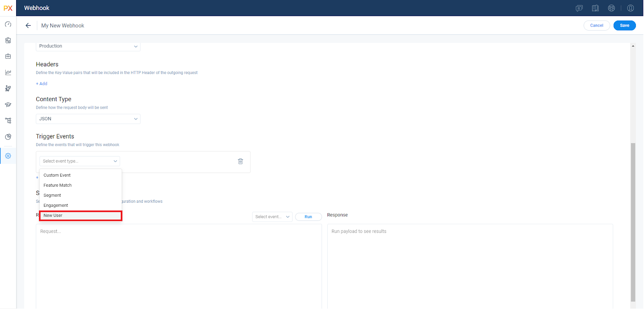Image resolution: width=644 pixels, height=311 pixels.
Task: Open the Select event dropdown next to Run
Action: (272, 216)
